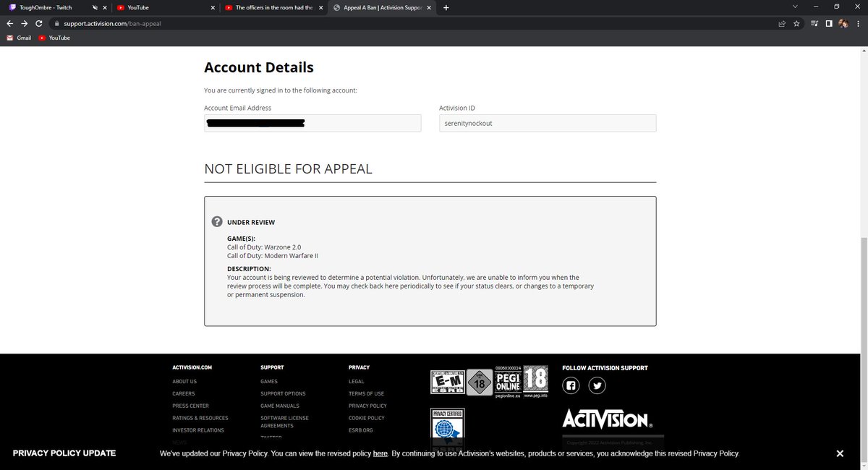The image size is (868, 470).
Task: Click the Under Review question mark icon
Action: pos(216,222)
